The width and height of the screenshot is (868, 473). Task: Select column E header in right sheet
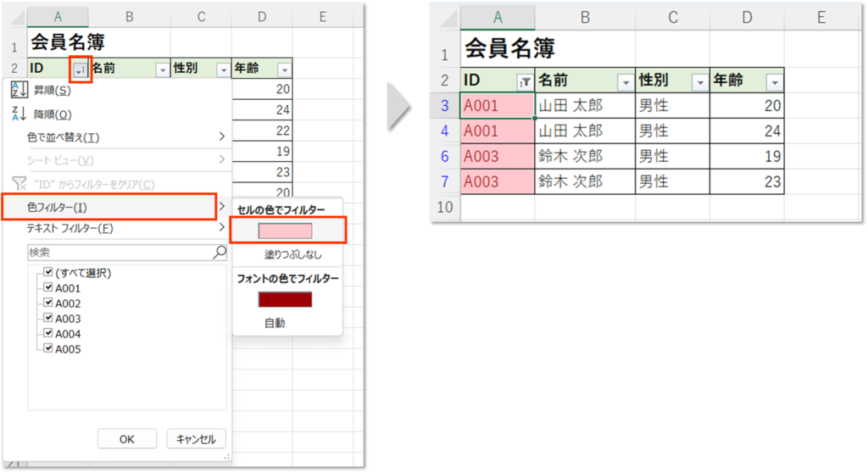[821, 18]
